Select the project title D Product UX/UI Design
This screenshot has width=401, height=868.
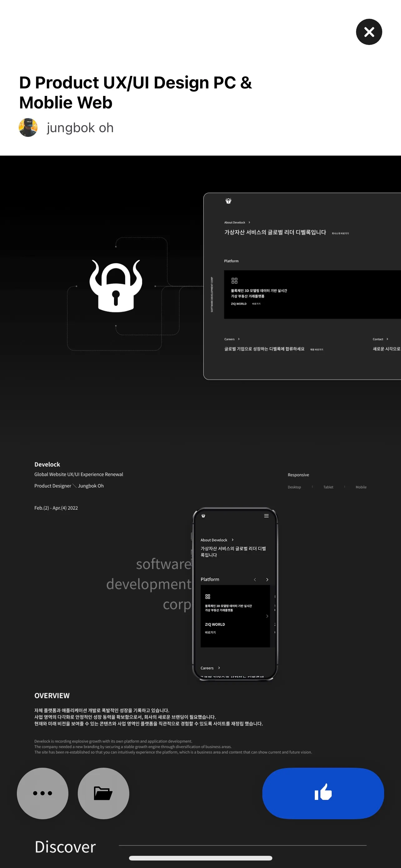(135, 92)
